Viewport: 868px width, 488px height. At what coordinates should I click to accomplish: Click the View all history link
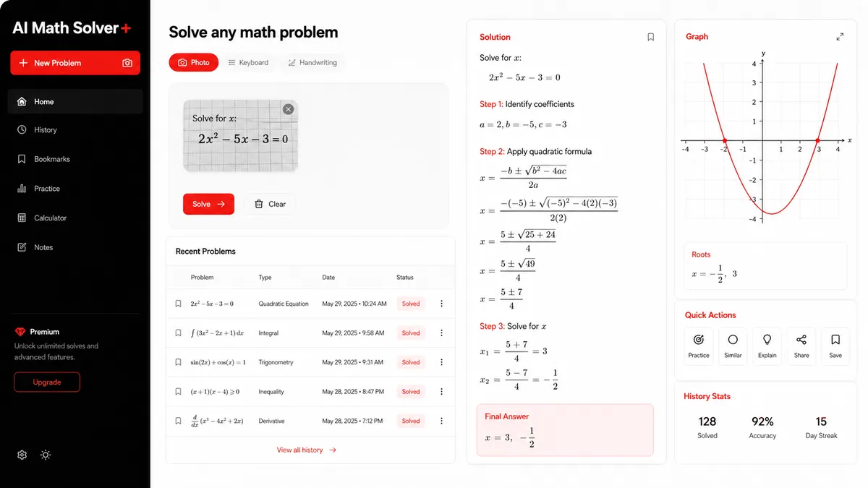[307, 450]
